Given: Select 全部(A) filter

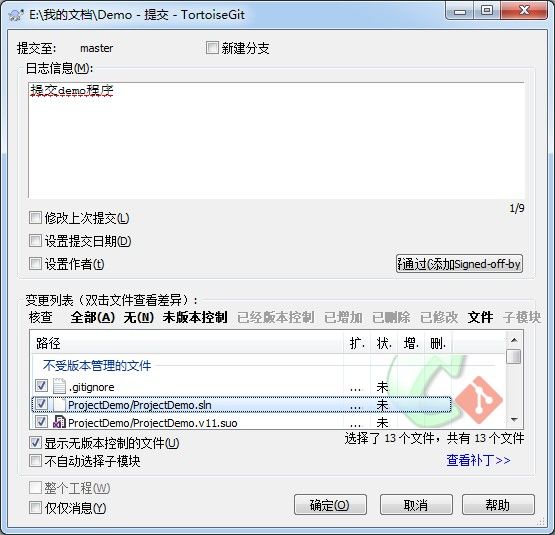Looking at the screenshot, I should (x=93, y=317).
